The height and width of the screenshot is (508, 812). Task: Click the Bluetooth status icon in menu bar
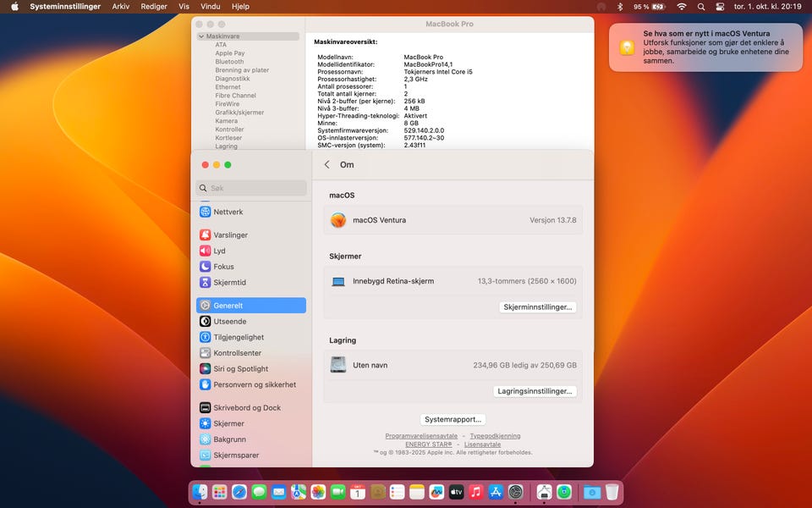click(x=620, y=7)
